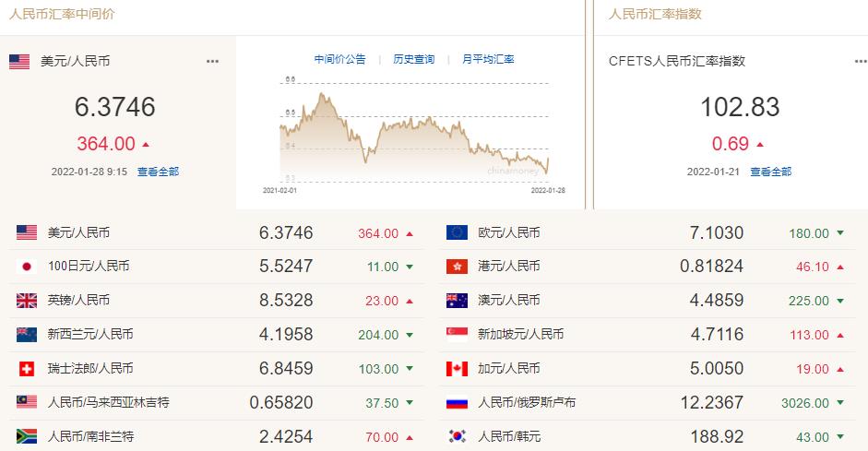The height and width of the screenshot is (451, 868).
Task: Open the 月平均汇率 link
Action: click(x=488, y=59)
